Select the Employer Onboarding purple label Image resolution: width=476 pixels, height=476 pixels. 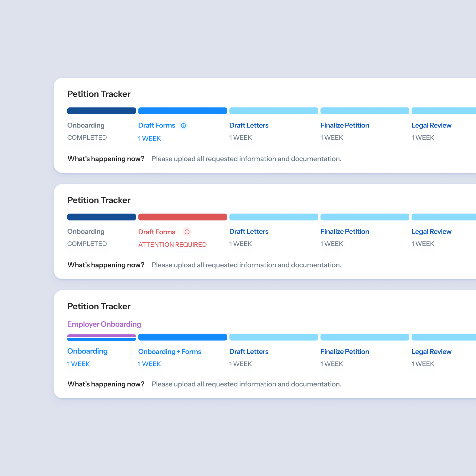[104, 324]
